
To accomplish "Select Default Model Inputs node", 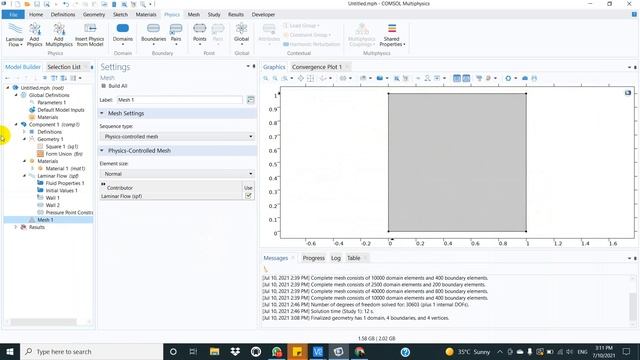I will coord(60,110).
